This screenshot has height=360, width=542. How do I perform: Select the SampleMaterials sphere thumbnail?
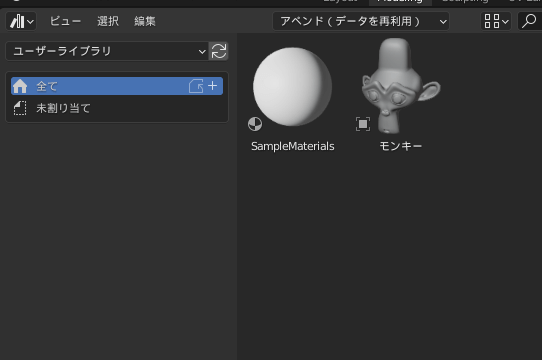point(292,87)
